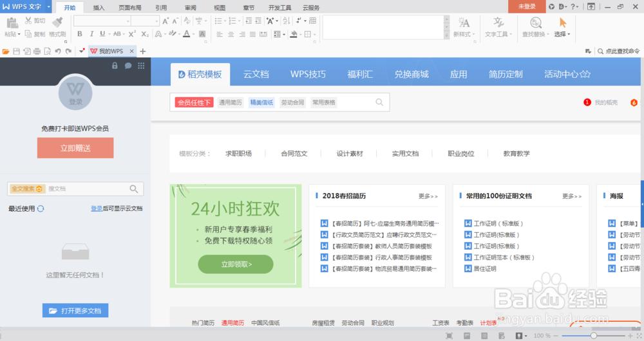Click the decrease indent icon
The width and height of the screenshot is (644, 341).
click(249, 21)
